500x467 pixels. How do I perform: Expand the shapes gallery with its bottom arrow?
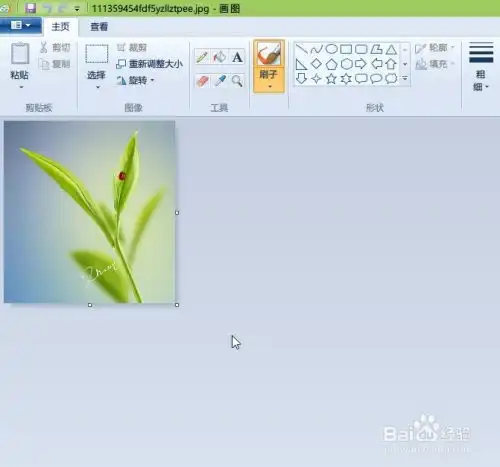point(405,79)
